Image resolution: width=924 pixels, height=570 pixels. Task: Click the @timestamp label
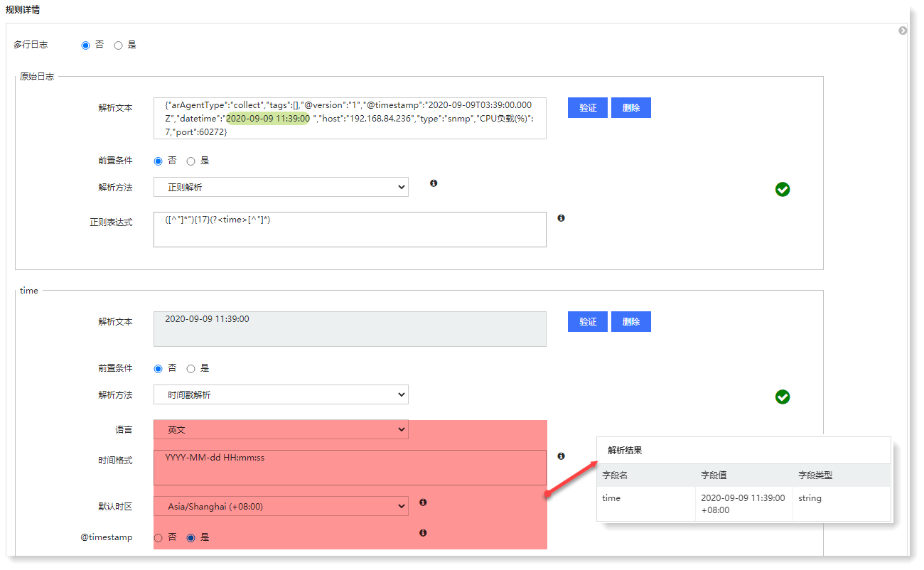coord(107,537)
